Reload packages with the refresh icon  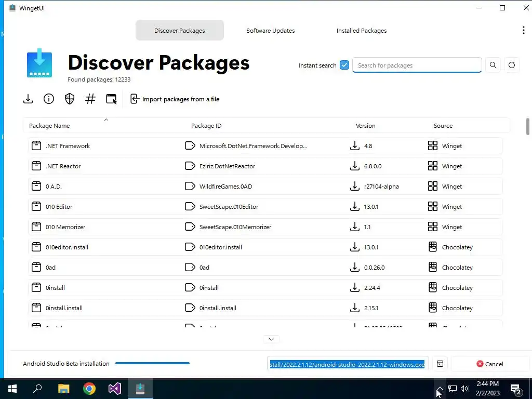pos(512,65)
